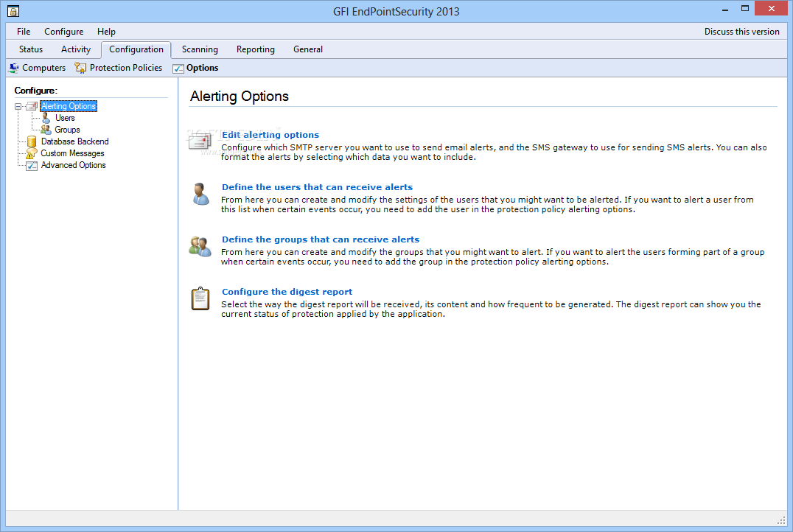Click the Users tree node icon
The image size is (793, 532).
coord(46,118)
